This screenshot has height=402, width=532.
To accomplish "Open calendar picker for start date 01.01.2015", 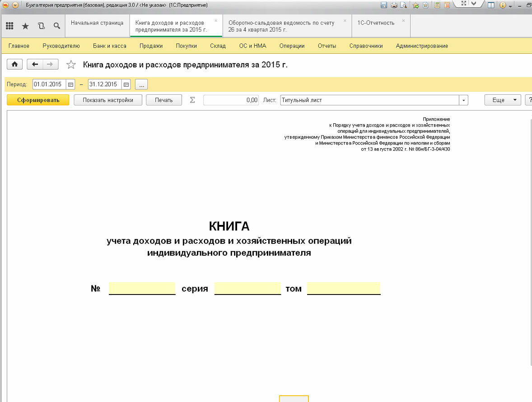I will (70, 84).
